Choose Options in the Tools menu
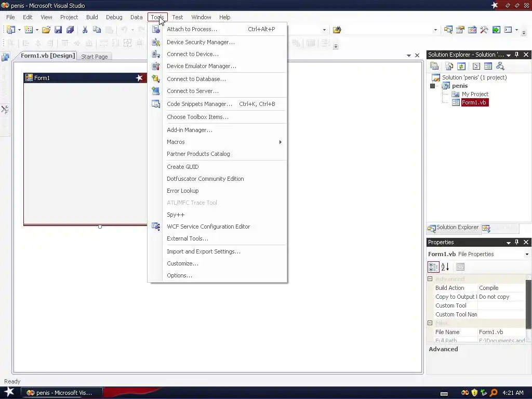The height and width of the screenshot is (399, 532). click(x=218, y=275)
